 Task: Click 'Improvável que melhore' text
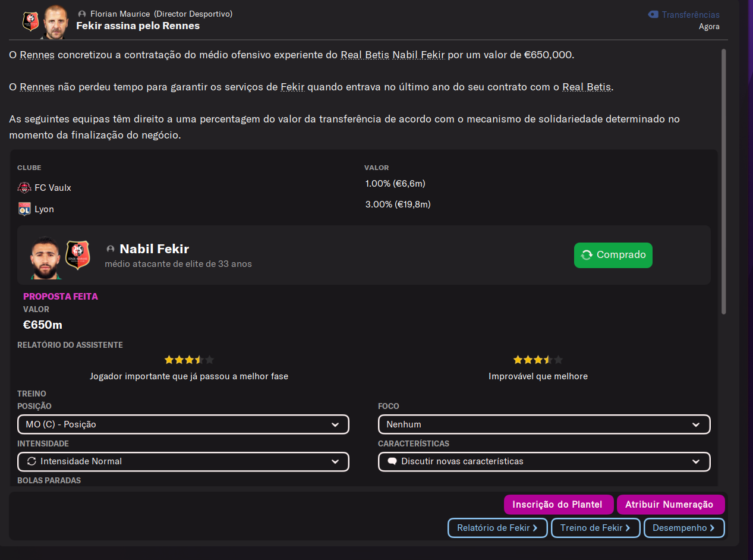[538, 376]
